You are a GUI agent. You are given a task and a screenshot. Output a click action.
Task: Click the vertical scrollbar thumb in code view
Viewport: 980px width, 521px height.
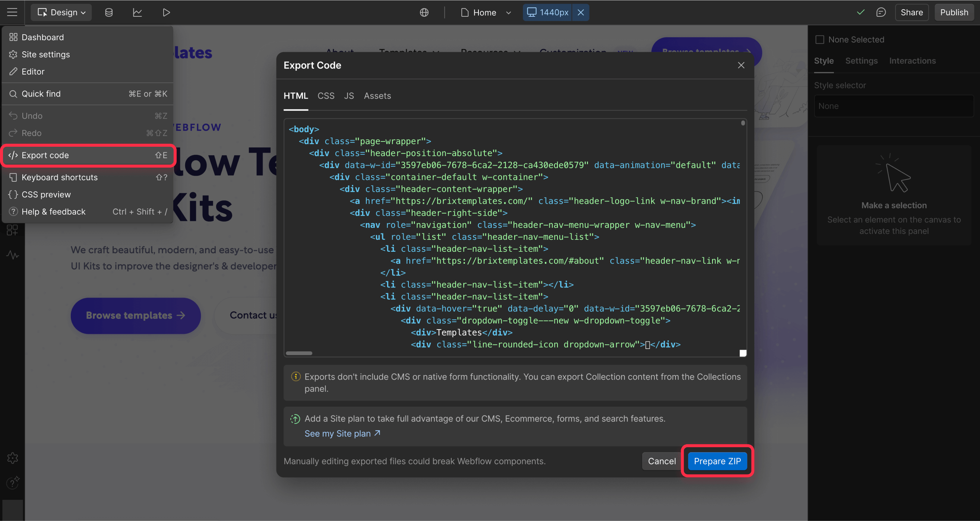[743, 123]
